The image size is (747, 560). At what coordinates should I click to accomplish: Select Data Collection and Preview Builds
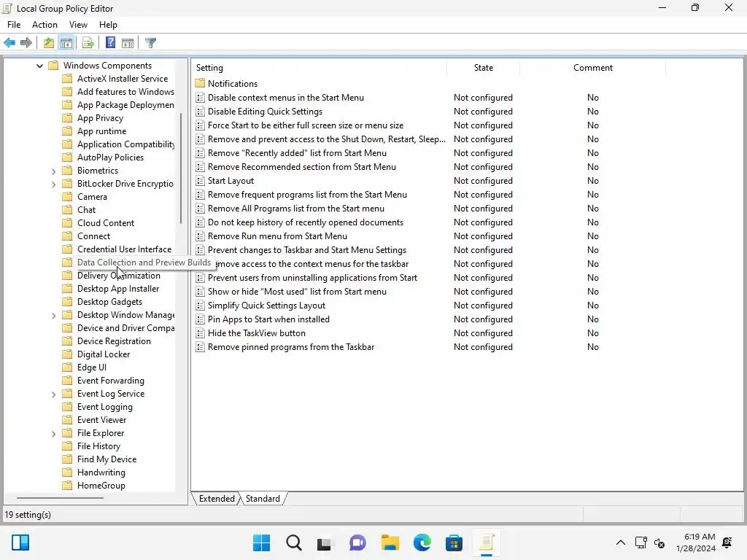click(x=144, y=262)
